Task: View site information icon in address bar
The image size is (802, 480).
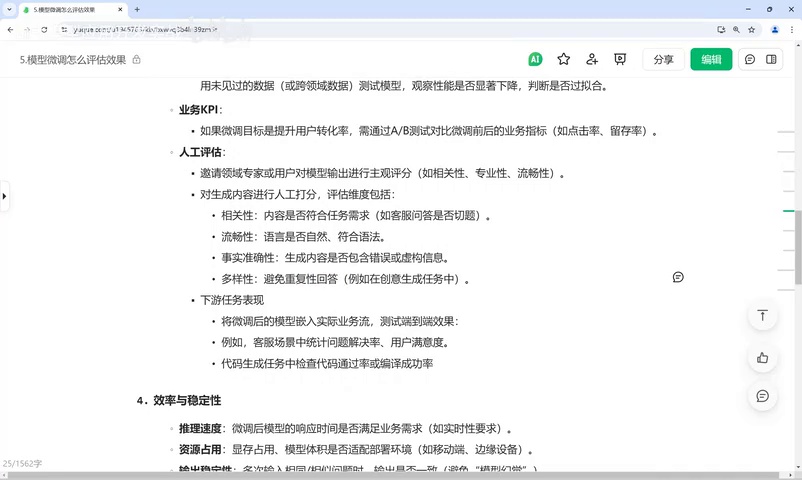Action: 64,30
